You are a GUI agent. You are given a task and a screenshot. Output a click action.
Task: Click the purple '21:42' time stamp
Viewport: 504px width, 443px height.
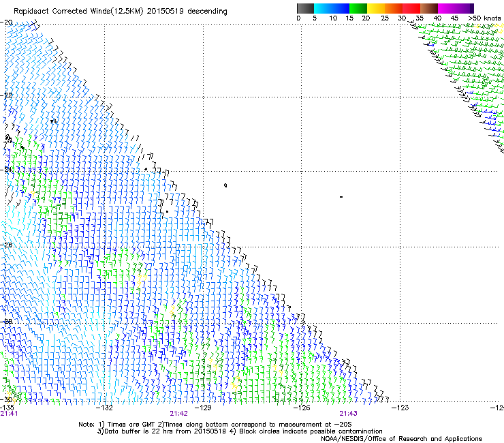point(178,414)
